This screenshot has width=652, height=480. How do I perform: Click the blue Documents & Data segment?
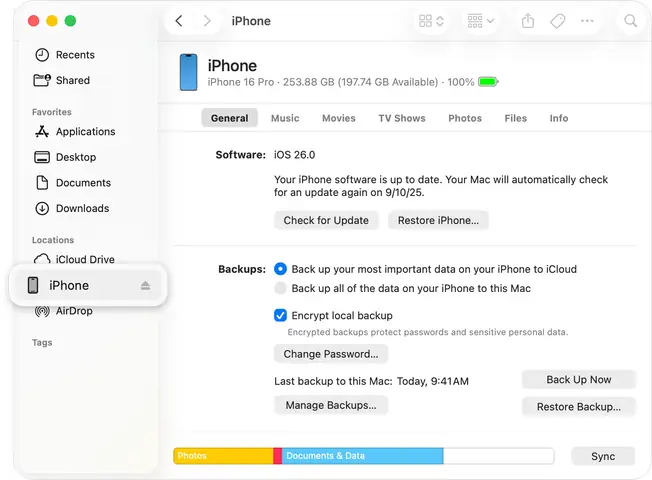tap(363, 456)
